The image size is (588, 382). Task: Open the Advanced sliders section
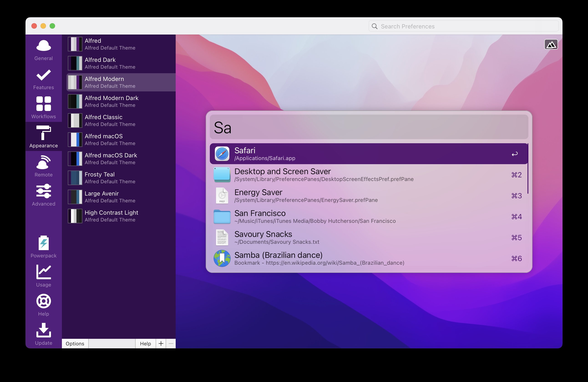click(43, 195)
